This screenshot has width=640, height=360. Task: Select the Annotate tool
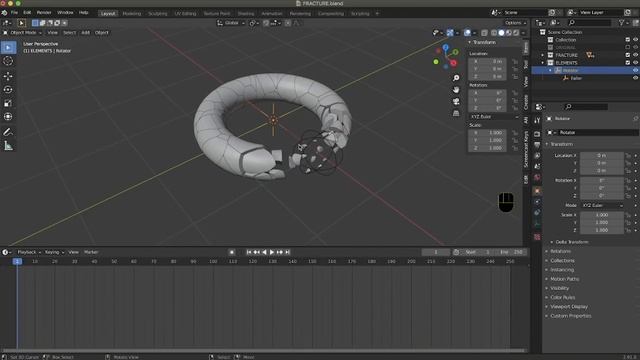pyautogui.click(x=8, y=132)
